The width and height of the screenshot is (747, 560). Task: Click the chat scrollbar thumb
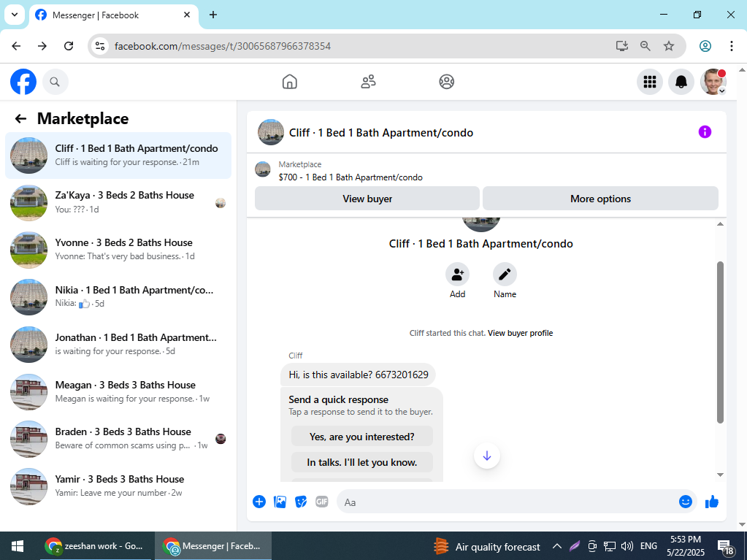coord(720,342)
